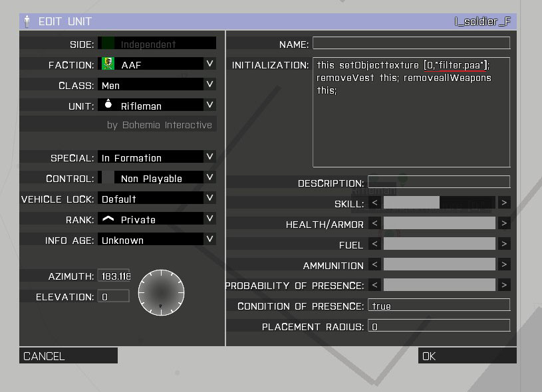Increase Probability of Presence right arrow

pos(504,285)
